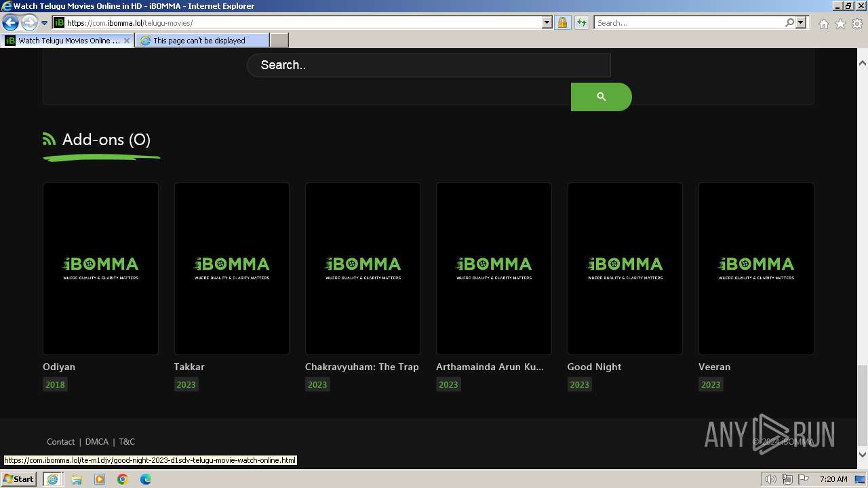Open the T&C footer link
This screenshot has width=868, height=488.
pyautogui.click(x=127, y=441)
